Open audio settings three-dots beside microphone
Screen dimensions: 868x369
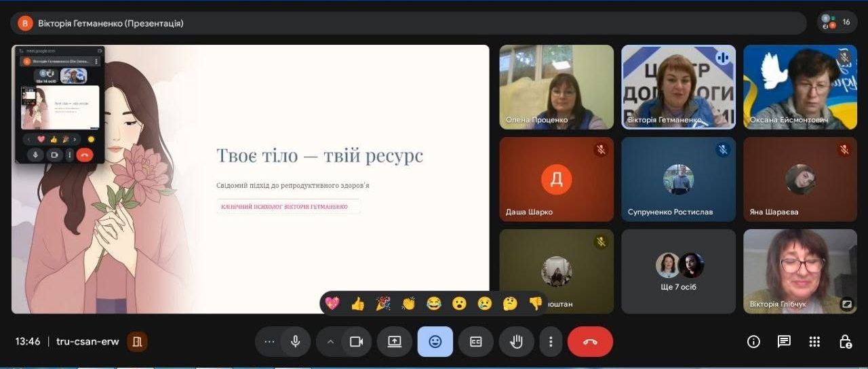269,341
